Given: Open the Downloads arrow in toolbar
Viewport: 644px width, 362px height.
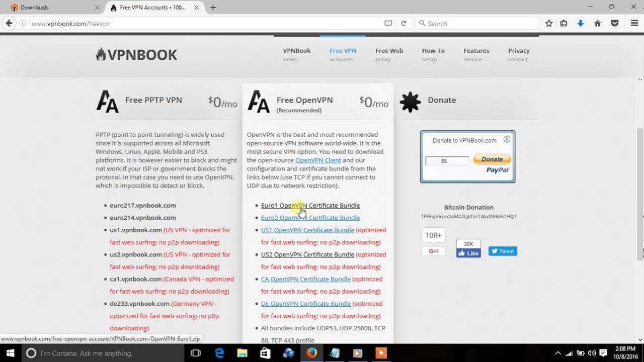Looking at the screenshot, I should 581,23.
